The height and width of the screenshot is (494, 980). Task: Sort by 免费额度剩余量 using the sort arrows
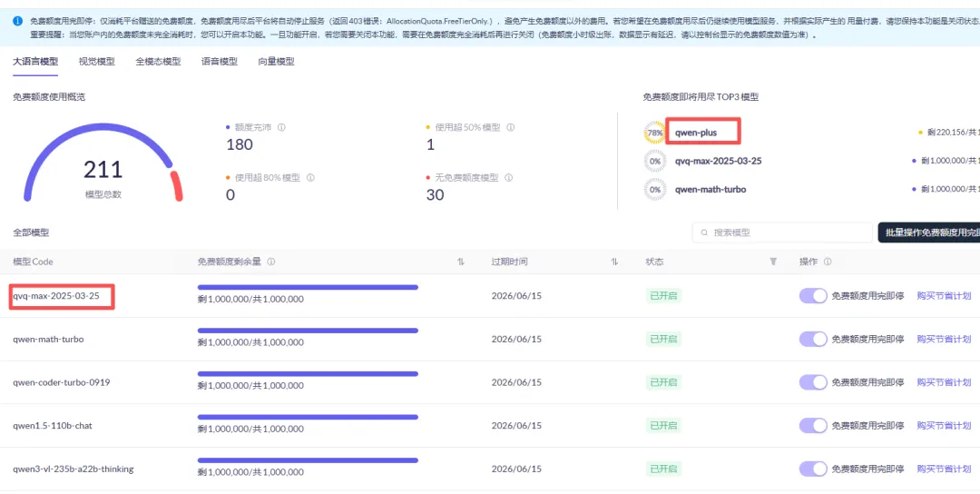click(461, 262)
